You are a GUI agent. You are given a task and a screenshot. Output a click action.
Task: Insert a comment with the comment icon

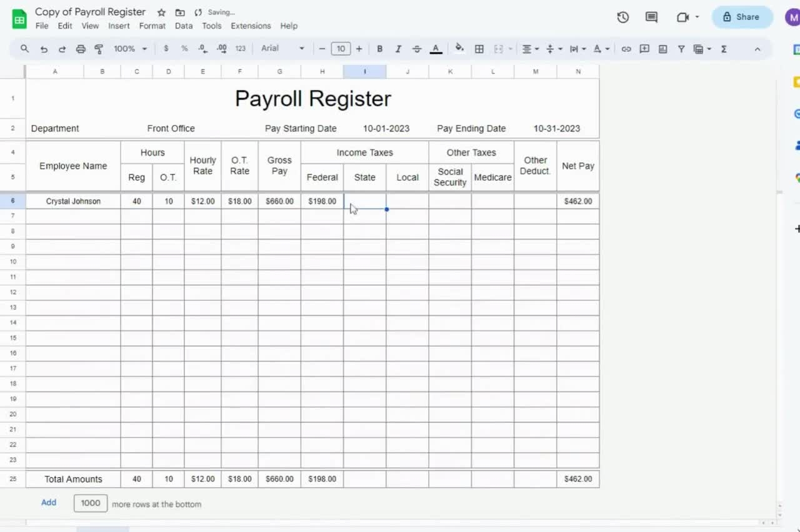coord(644,48)
